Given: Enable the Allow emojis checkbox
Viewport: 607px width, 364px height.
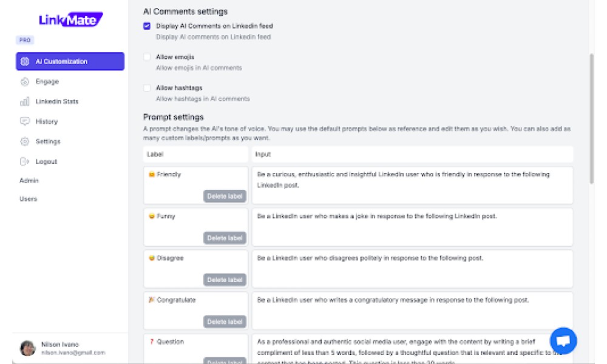Looking at the screenshot, I should pyautogui.click(x=147, y=57).
